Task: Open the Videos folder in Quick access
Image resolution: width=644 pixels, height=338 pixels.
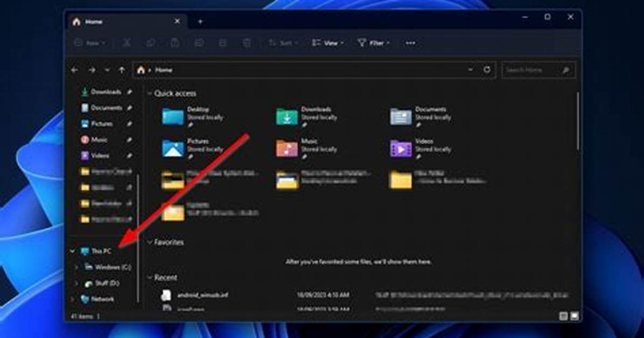Action: 422,149
